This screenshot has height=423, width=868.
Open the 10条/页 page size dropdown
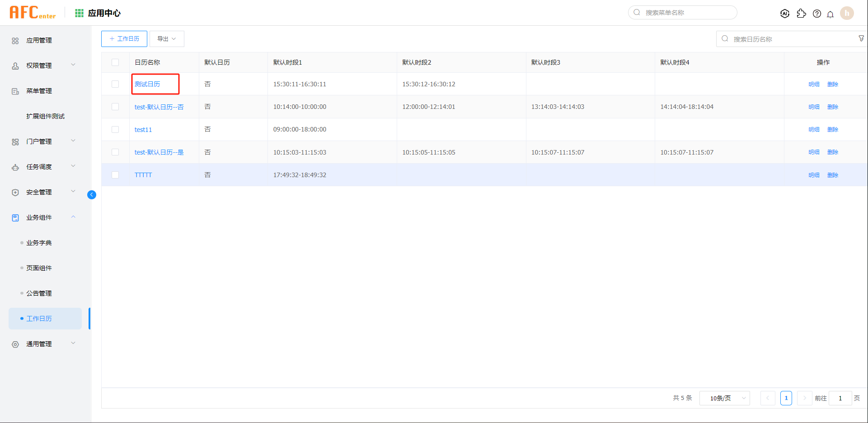(724, 398)
